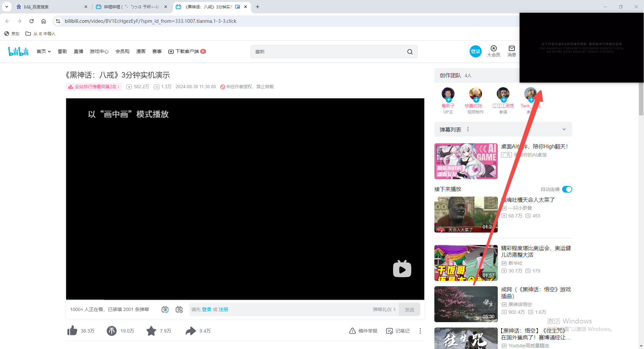Go to browser home page
Screen dimensions: 644x349
[x=44, y=21]
